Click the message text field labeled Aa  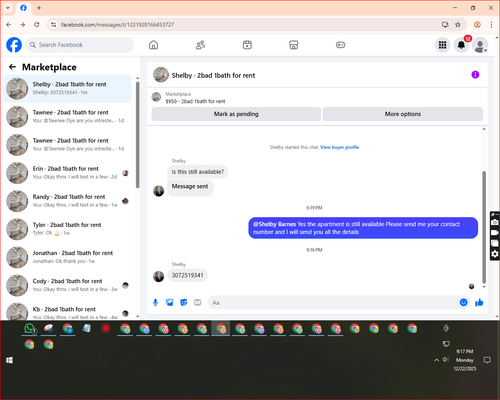pyautogui.click(x=333, y=302)
